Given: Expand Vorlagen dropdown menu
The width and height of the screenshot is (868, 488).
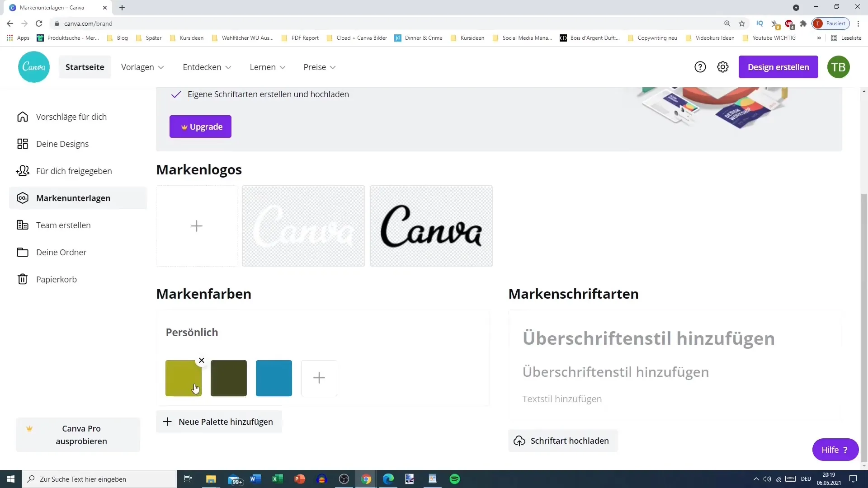Looking at the screenshot, I should pos(142,67).
